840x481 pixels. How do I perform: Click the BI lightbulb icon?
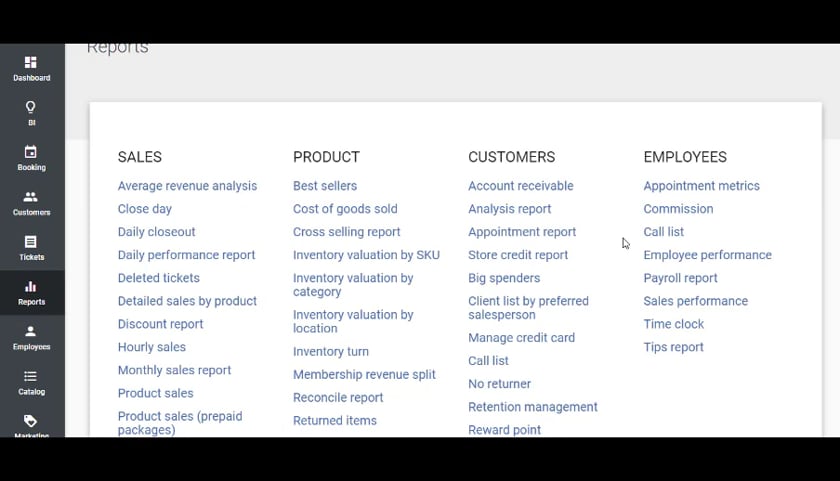click(31, 107)
